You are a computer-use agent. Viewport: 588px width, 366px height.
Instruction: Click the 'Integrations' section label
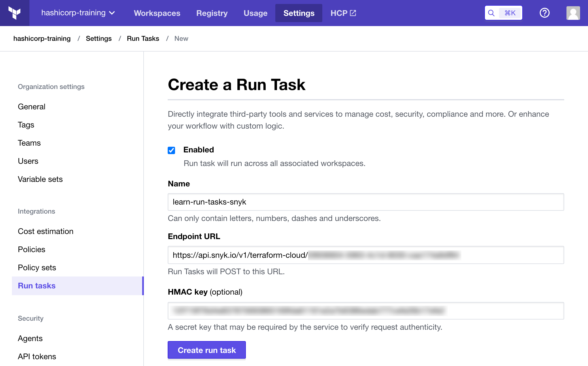click(x=37, y=211)
